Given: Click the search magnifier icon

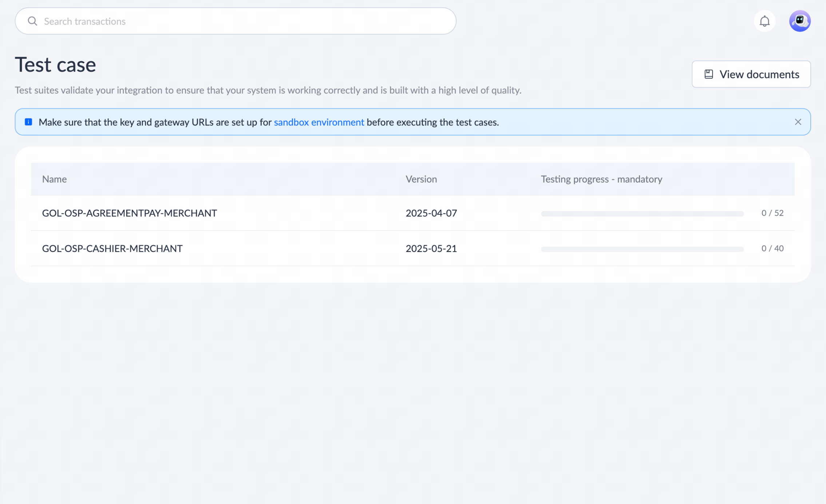Looking at the screenshot, I should tap(32, 21).
